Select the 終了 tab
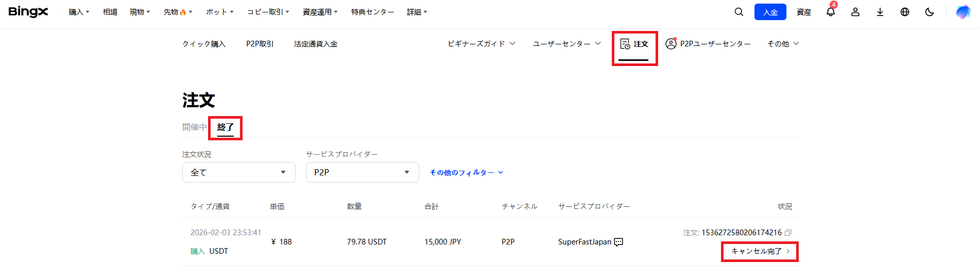The image size is (980, 277). pos(225,127)
